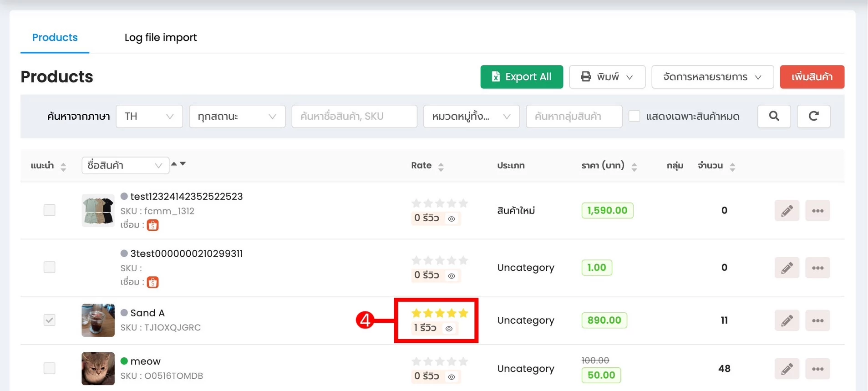Open the test12324142352522523 product thumbnail

click(x=98, y=210)
